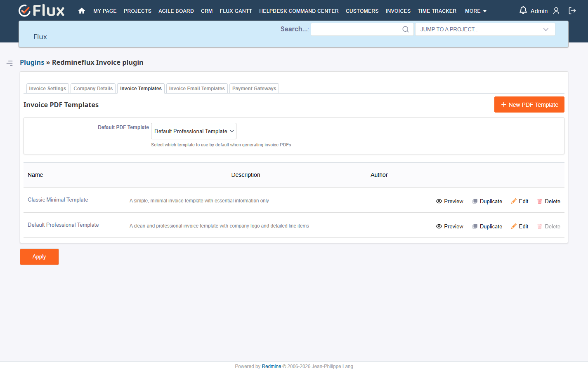Click the Redmine footer link
The image size is (588, 371).
pyautogui.click(x=271, y=366)
